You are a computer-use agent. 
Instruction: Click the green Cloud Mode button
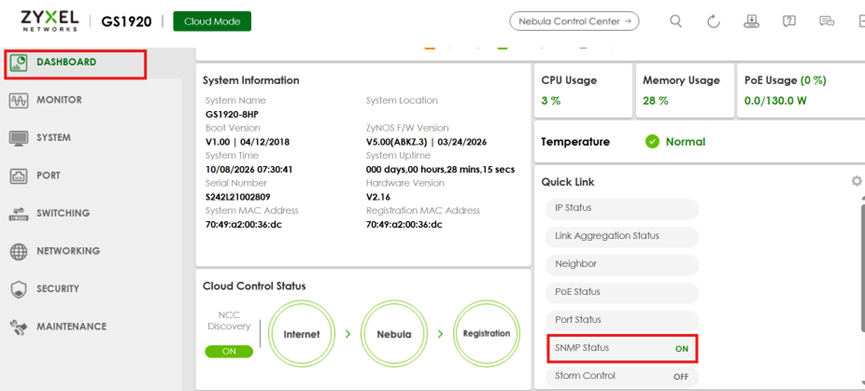212,22
